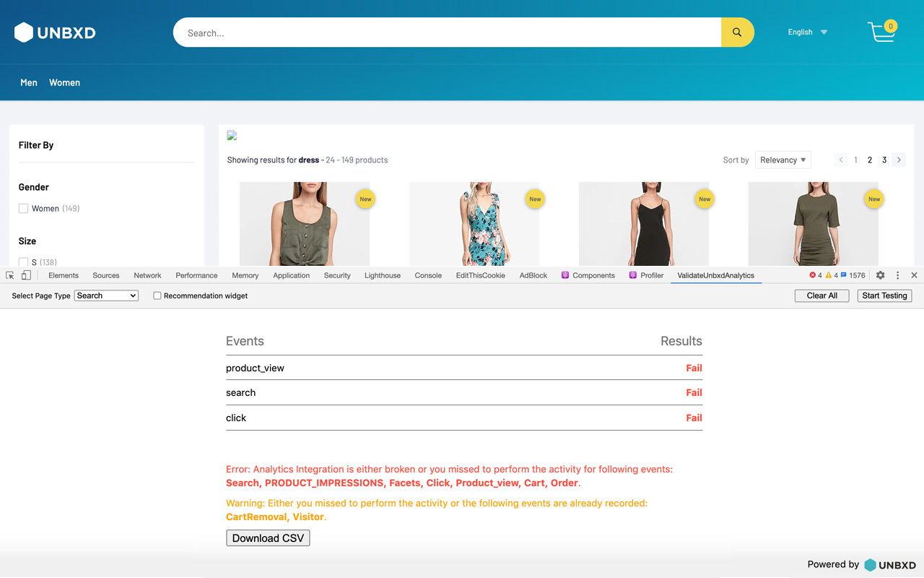
Task: Click the Fail result for click event
Action: coord(694,418)
